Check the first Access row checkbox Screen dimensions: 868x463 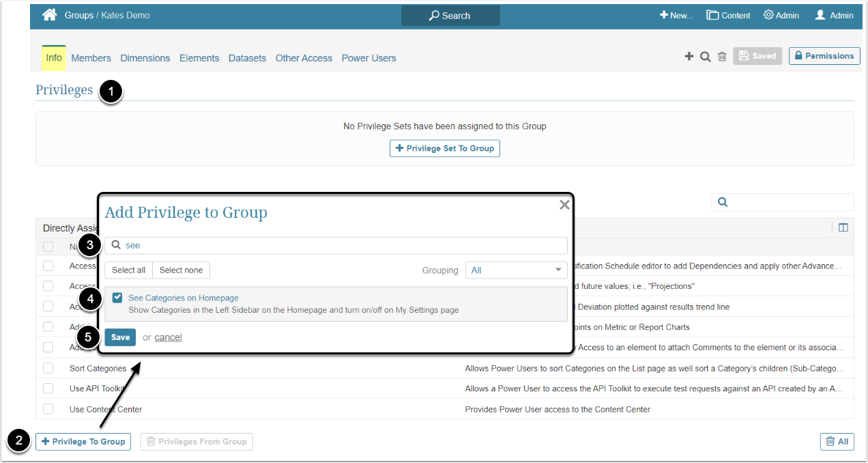[x=48, y=266]
